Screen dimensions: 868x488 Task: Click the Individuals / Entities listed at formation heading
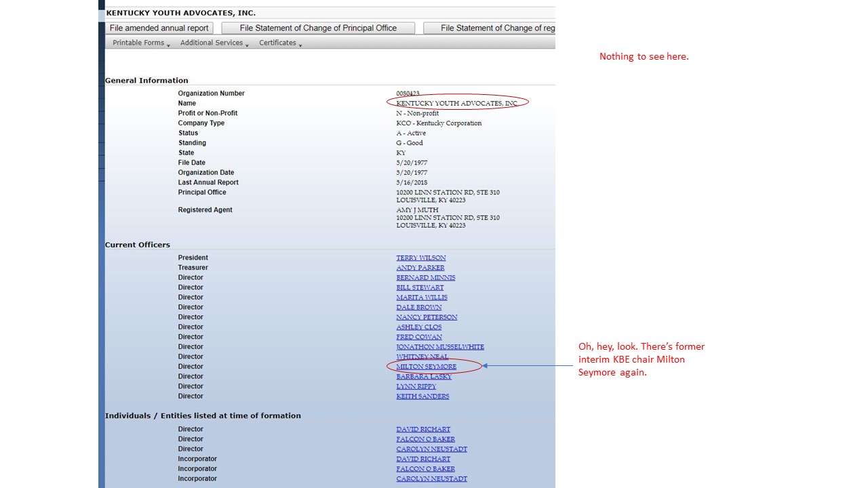[203, 415]
